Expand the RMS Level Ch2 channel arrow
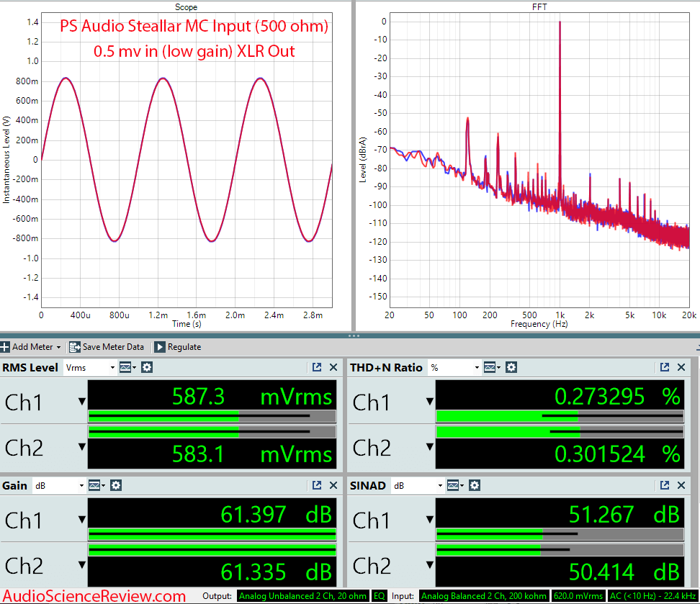This screenshot has width=700, height=604. [81, 446]
